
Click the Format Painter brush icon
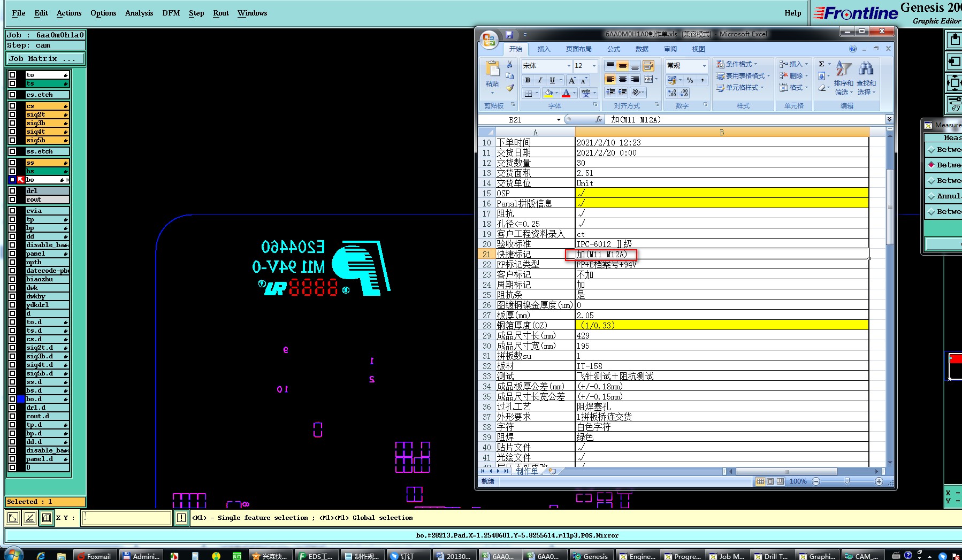coord(510,88)
